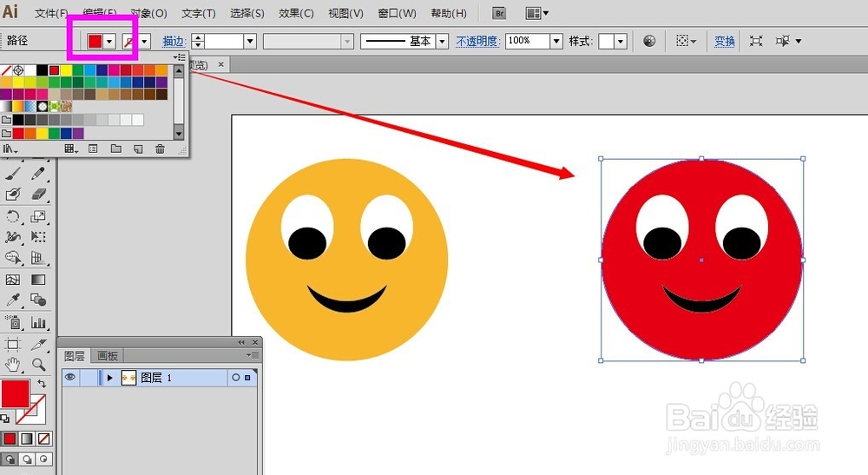This screenshot has width=868, height=475.
Task: Open the fill color dropdown arrow
Action: pos(109,42)
